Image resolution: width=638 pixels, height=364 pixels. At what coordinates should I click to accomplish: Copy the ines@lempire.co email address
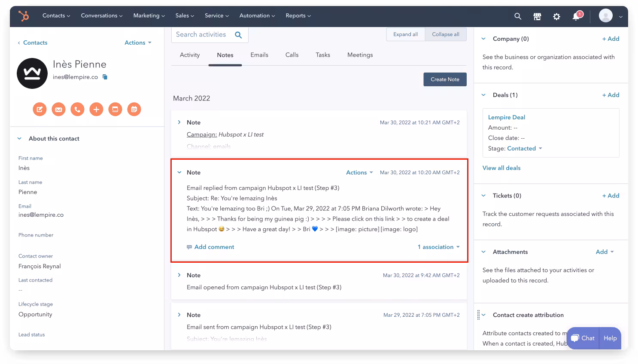[105, 77]
